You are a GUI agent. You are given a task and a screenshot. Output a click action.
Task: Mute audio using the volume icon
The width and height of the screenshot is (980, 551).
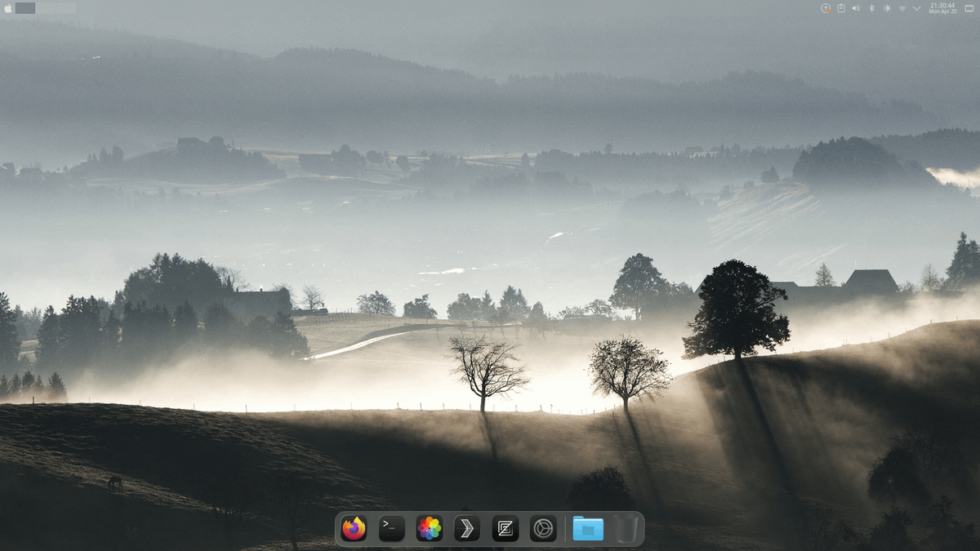pyautogui.click(x=855, y=8)
